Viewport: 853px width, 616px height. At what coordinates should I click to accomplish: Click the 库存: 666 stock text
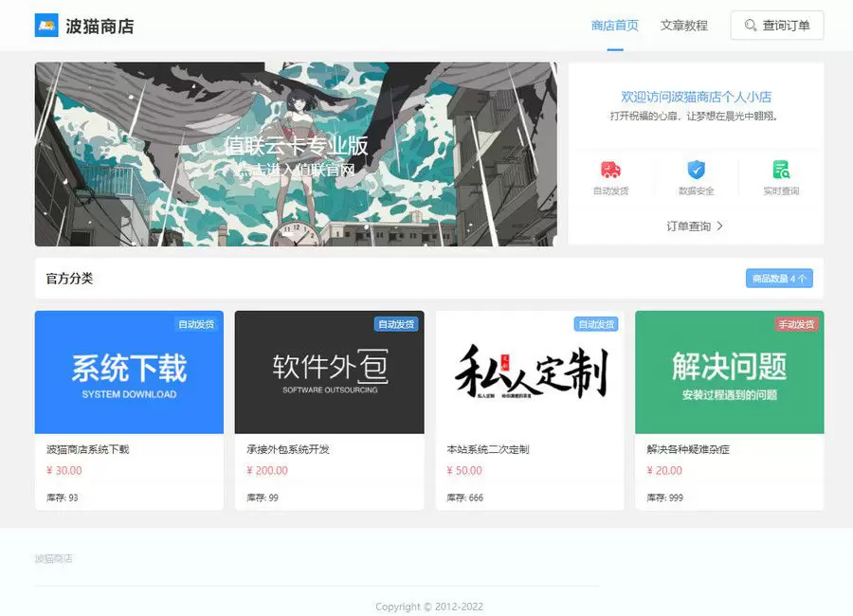(x=464, y=498)
